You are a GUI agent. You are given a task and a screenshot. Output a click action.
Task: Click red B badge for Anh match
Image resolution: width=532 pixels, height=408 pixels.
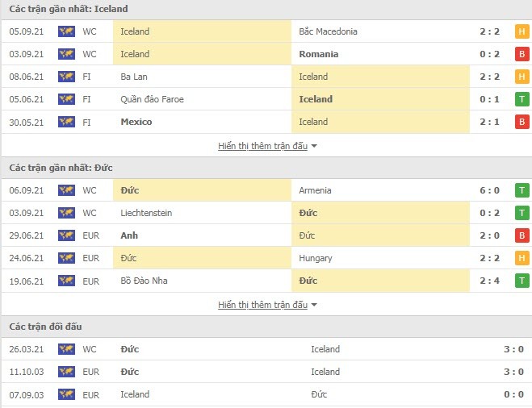tap(522, 235)
